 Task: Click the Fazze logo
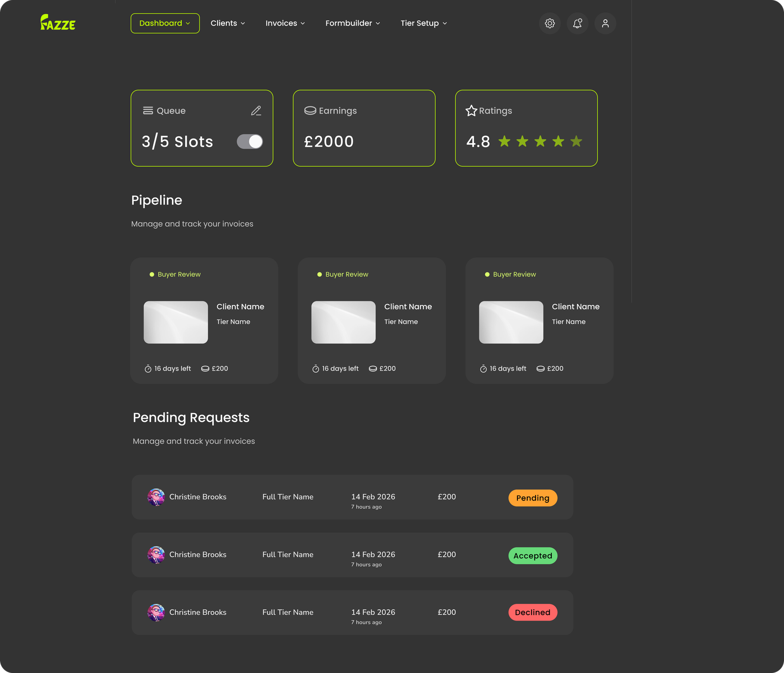pos(58,23)
